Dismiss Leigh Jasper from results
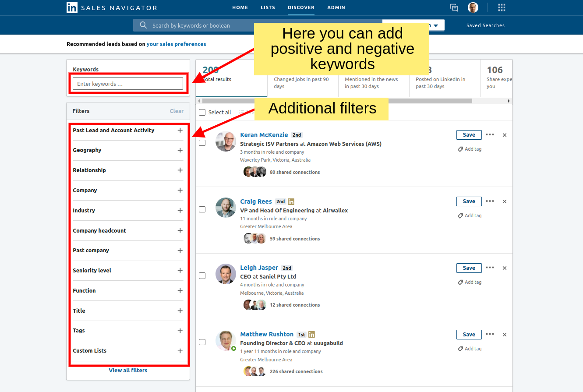The height and width of the screenshot is (392, 583). 505,268
